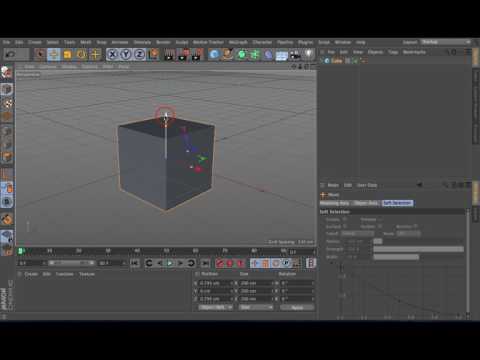Click Make Editable in the left sidebar
The height and width of the screenshot is (360, 480).
[7, 72]
